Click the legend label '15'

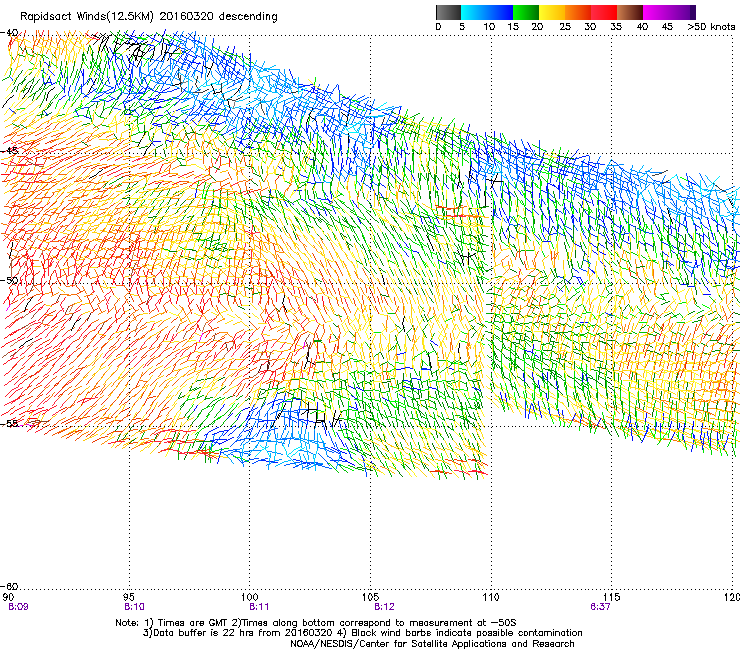pos(513,27)
